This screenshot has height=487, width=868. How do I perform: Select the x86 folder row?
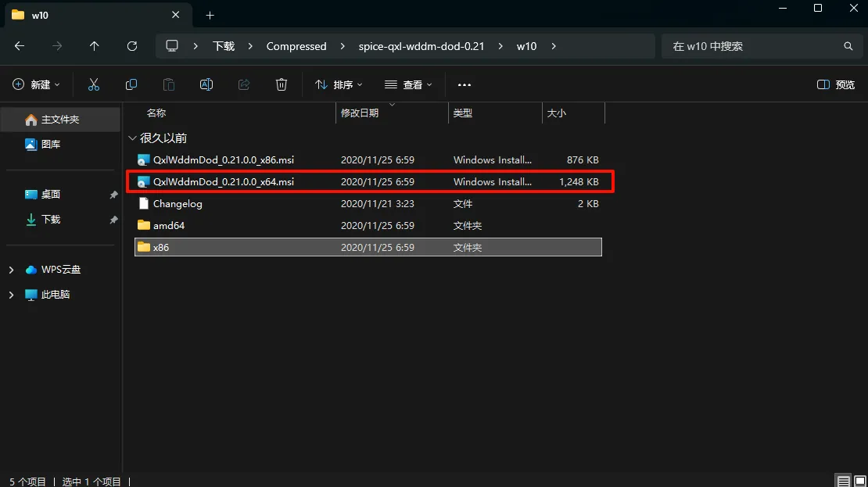[x=368, y=247]
